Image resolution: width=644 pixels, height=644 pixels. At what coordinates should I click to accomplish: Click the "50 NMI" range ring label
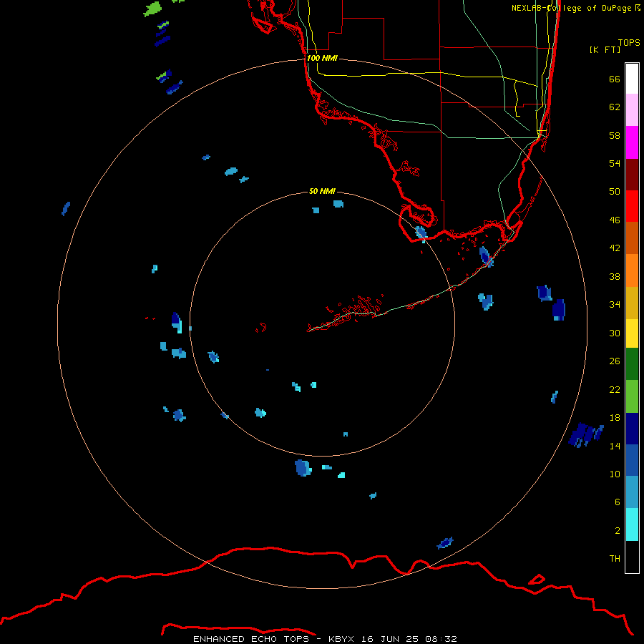[x=322, y=191]
